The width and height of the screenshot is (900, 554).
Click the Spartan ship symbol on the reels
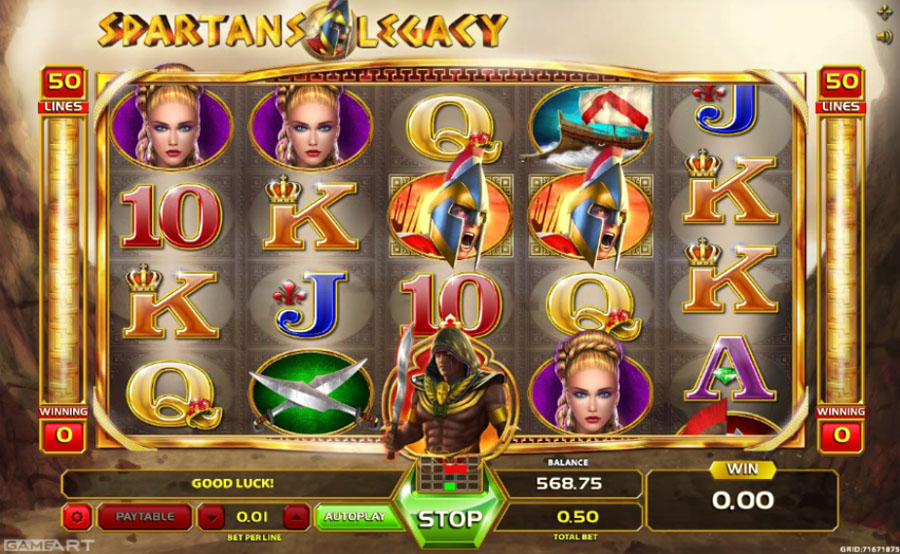(x=590, y=125)
